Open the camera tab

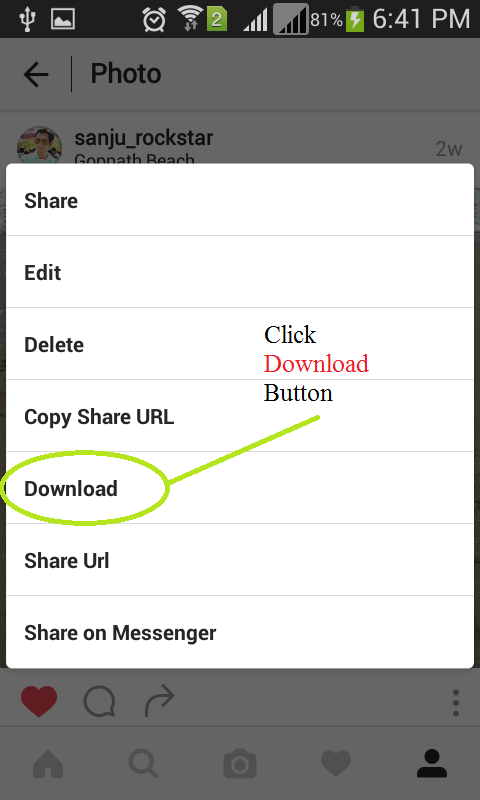click(x=240, y=764)
